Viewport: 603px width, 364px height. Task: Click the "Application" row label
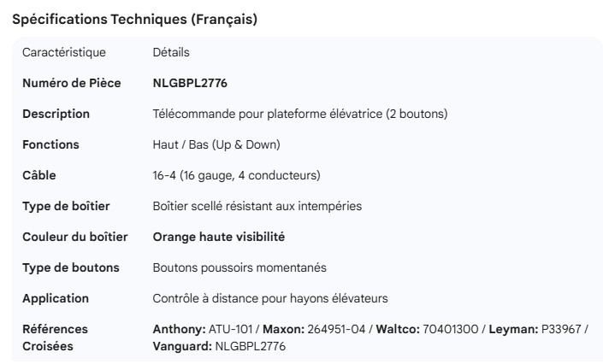pos(56,299)
